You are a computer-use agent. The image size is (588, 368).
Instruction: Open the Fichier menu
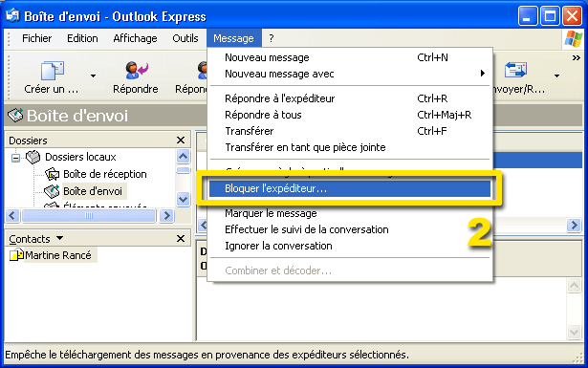click(36, 38)
